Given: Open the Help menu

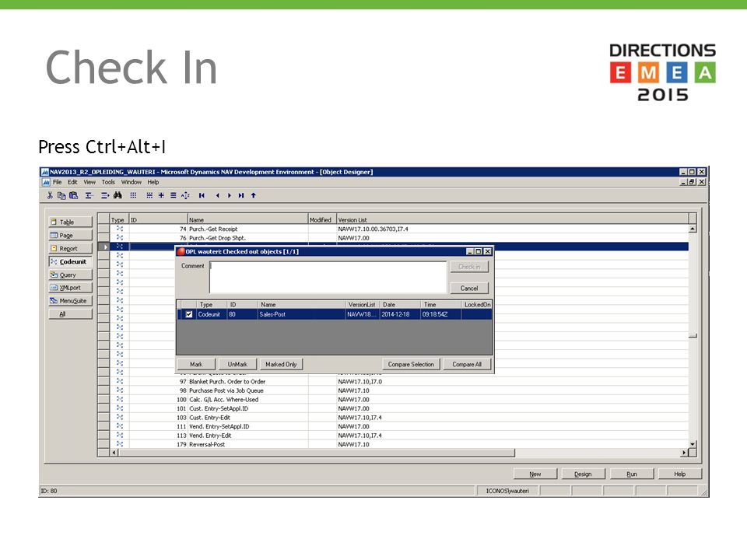Looking at the screenshot, I should [153, 182].
